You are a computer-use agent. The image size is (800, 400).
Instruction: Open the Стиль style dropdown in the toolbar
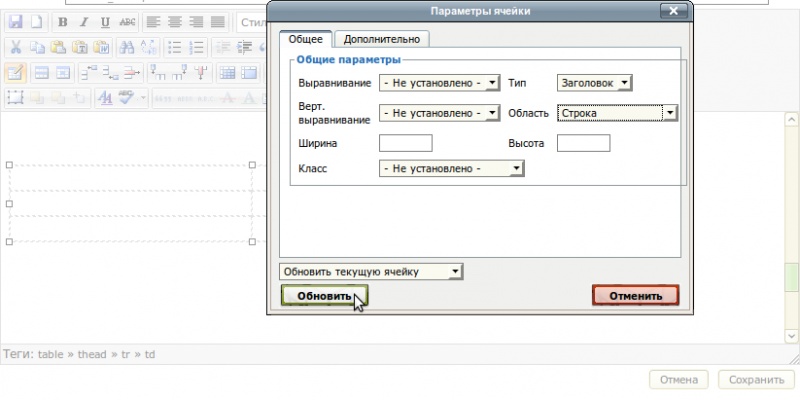coord(252,22)
